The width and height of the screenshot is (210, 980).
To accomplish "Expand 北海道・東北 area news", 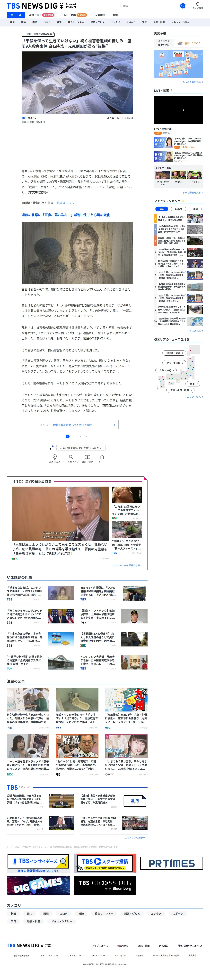I will pos(175,353).
